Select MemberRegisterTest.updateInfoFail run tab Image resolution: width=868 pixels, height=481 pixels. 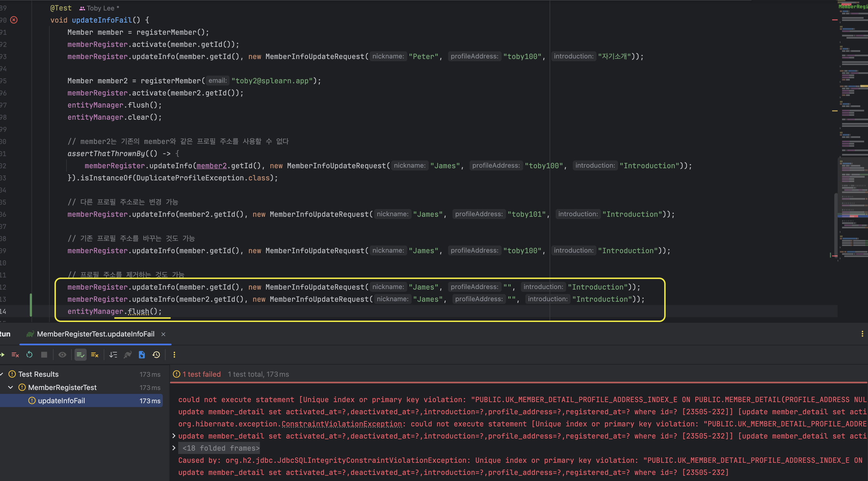[95, 334]
